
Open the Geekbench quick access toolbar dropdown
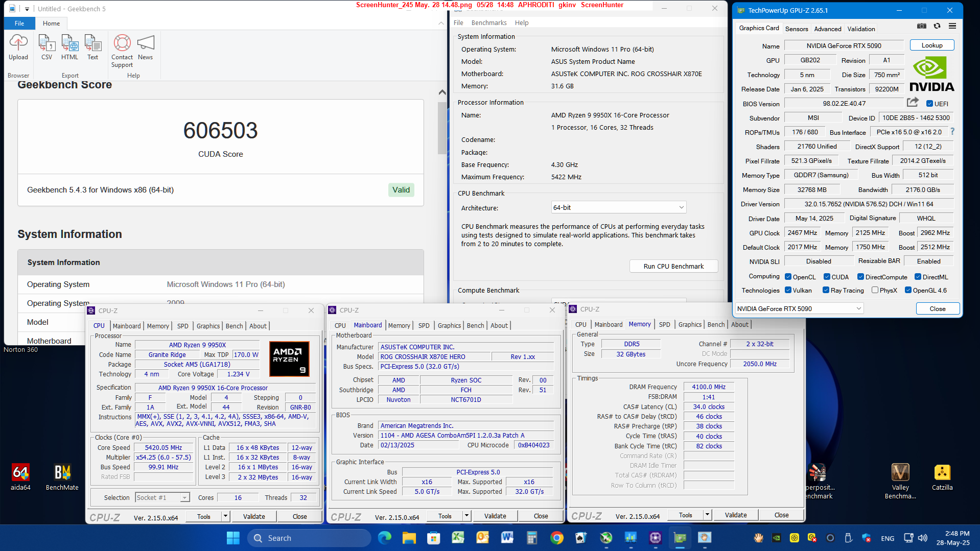(27, 9)
